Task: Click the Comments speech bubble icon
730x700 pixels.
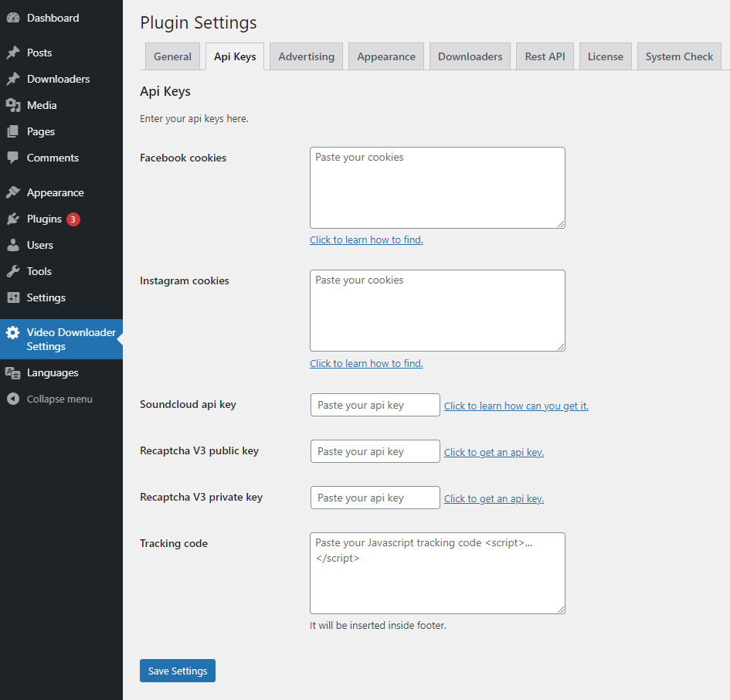Action: click(x=13, y=158)
